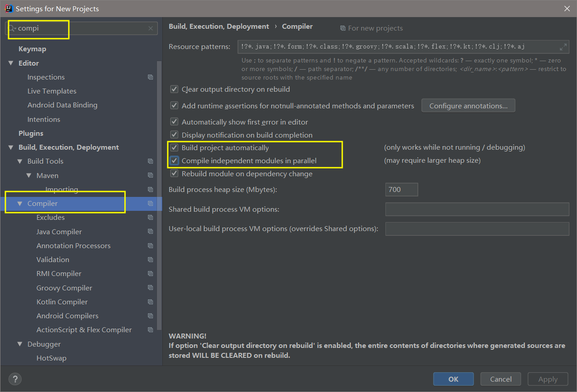Click User-local build process VM options field

pos(477,229)
